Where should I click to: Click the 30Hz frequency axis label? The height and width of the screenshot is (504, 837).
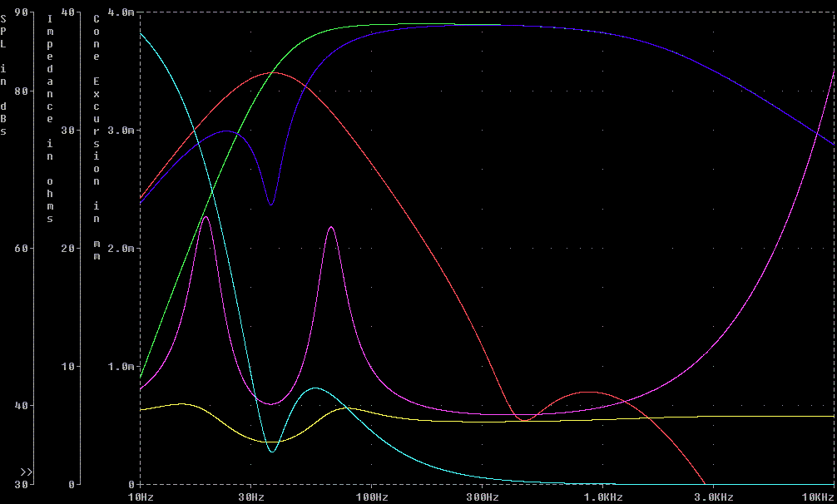tap(251, 497)
